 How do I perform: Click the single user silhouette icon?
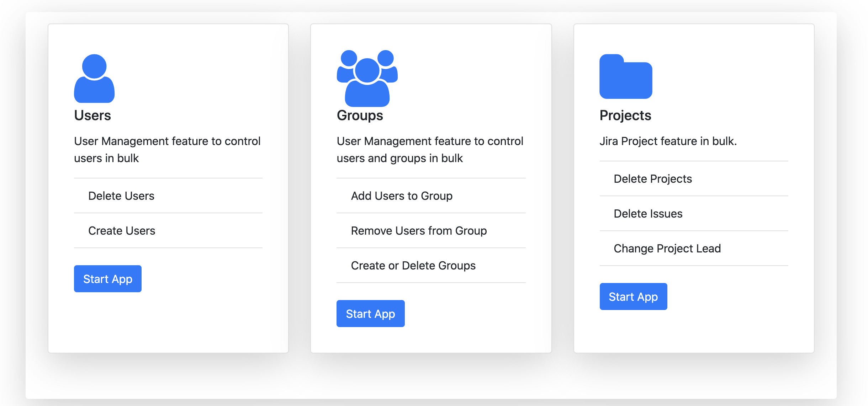point(94,79)
